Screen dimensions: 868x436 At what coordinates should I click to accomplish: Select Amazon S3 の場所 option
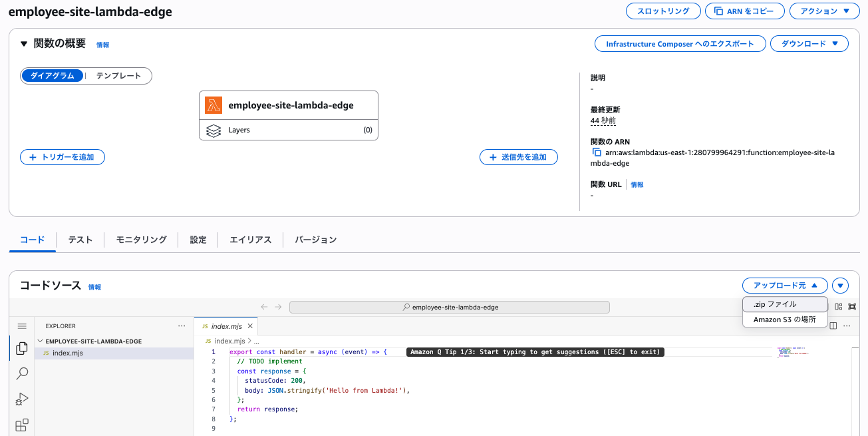785,320
